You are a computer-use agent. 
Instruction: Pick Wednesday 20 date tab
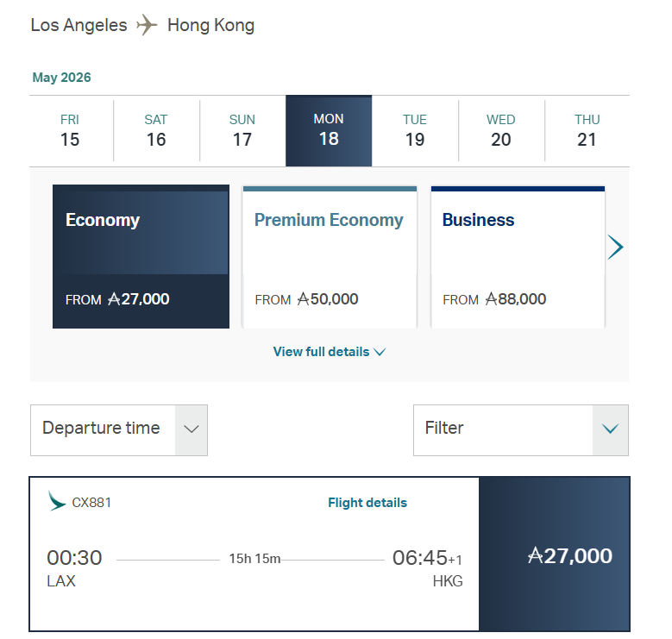tap(501, 130)
